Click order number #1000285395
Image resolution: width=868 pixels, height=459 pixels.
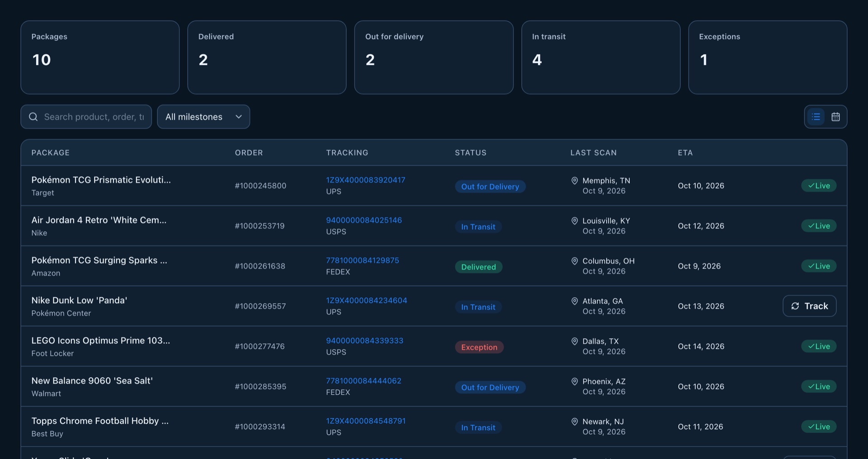(x=260, y=387)
